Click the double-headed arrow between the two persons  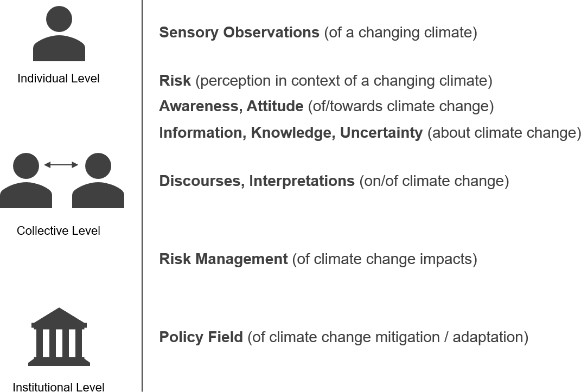[x=61, y=165]
